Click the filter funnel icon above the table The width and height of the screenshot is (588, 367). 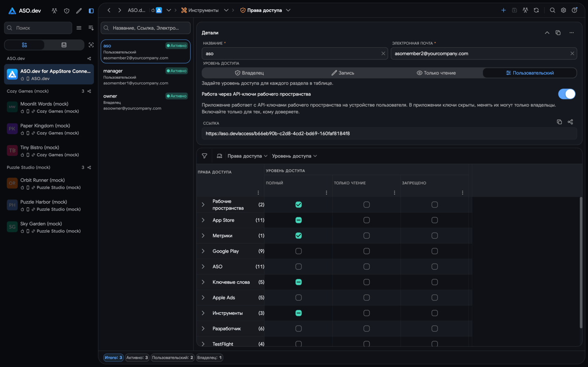tap(205, 156)
